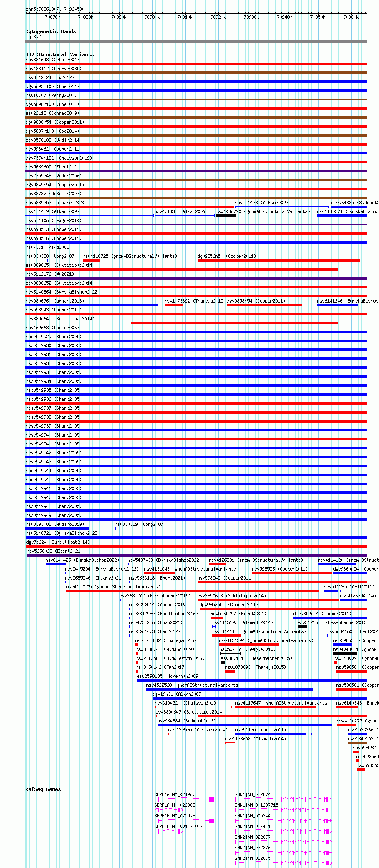Click nsv5668028 (Ebert2021) label
Image resolution: width=379 pixels, height=868 pixels.
pyautogui.click(x=55, y=551)
